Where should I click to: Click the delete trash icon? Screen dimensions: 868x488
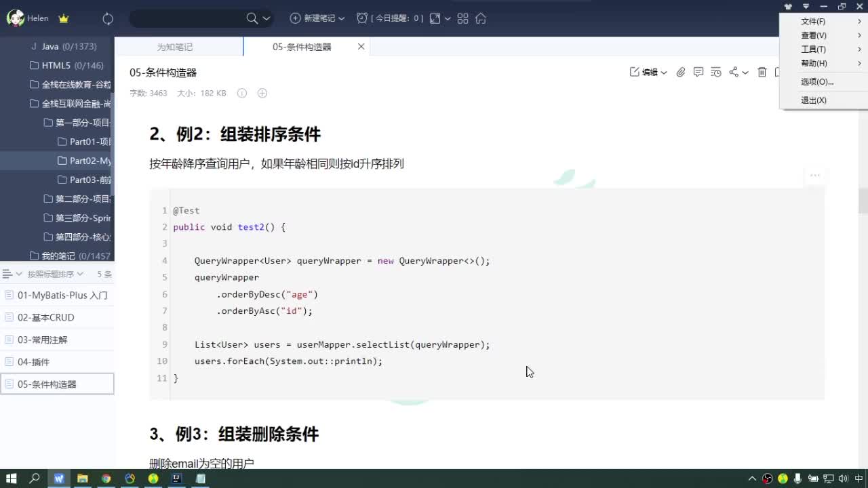tap(762, 73)
